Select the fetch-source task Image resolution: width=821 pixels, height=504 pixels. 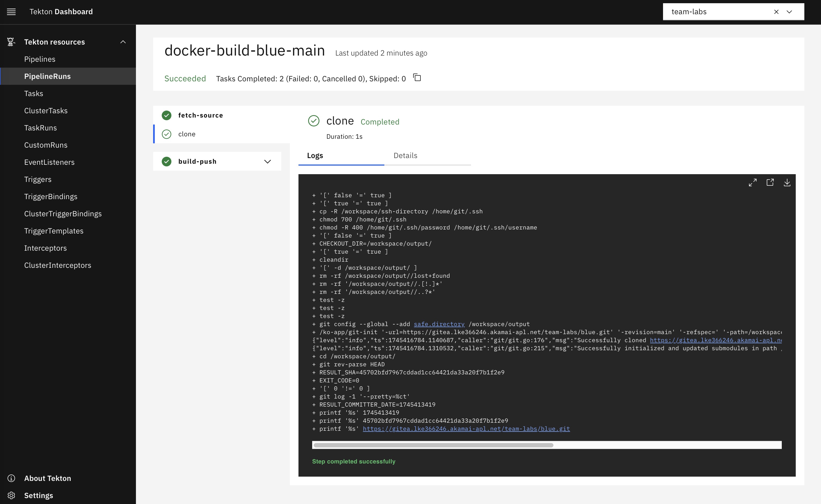200,115
